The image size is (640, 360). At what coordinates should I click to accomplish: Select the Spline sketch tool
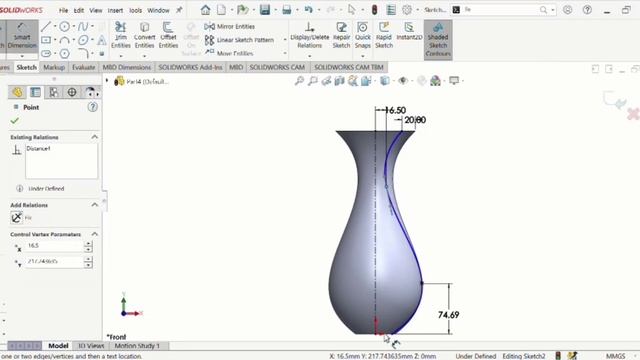(83, 27)
